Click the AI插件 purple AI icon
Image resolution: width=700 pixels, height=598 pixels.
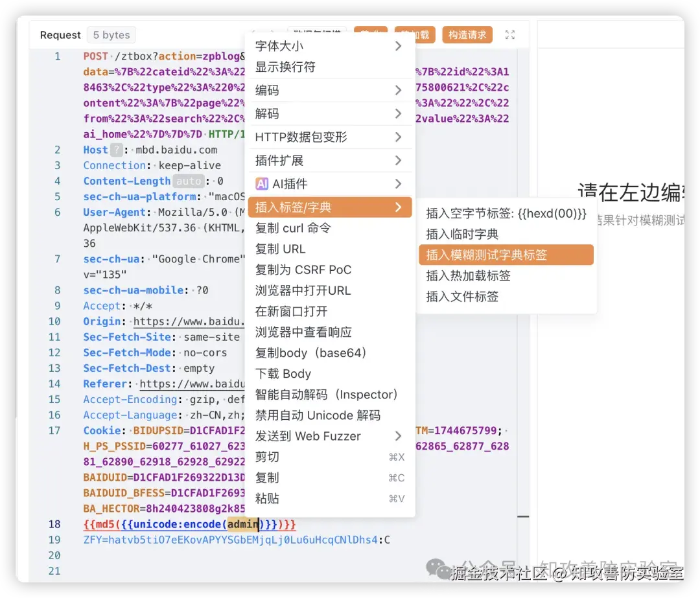pos(262,184)
